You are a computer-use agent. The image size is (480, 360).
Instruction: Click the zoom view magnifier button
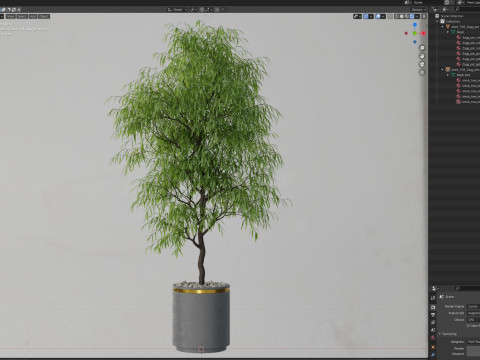[x=422, y=48]
